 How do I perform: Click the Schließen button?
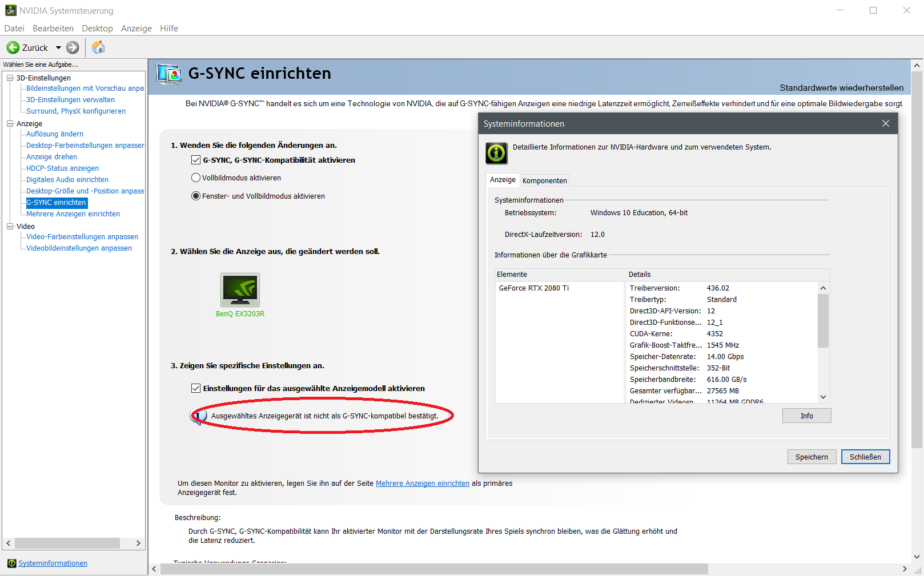pos(865,457)
